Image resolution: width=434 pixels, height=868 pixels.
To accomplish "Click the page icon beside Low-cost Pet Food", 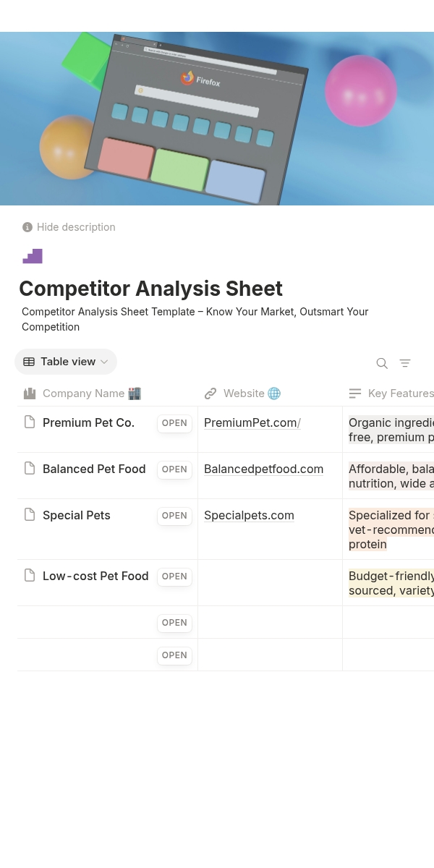I will (x=30, y=575).
